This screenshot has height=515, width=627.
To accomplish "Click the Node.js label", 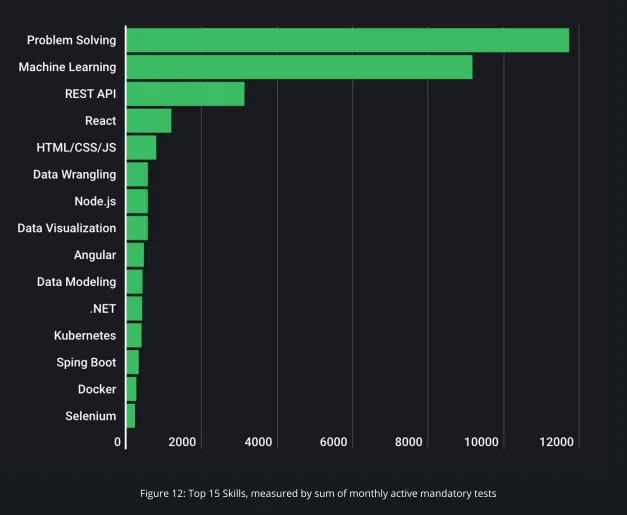I will 95,201.
